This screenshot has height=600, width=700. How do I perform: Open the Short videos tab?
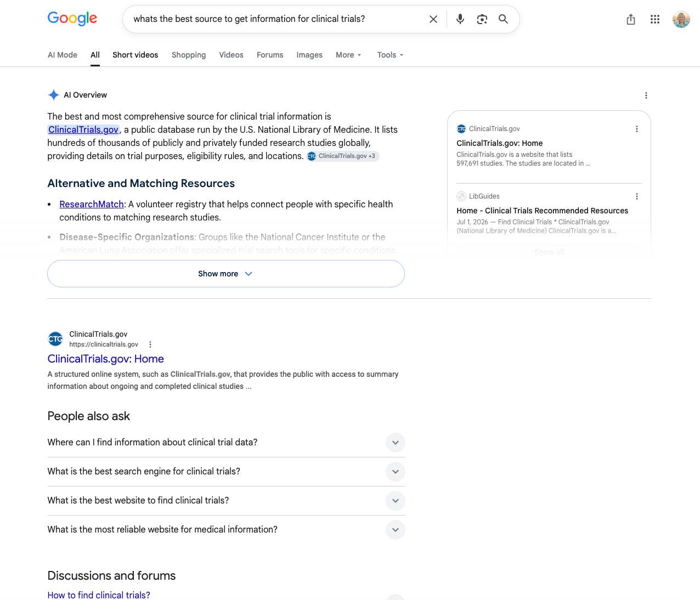click(136, 55)
